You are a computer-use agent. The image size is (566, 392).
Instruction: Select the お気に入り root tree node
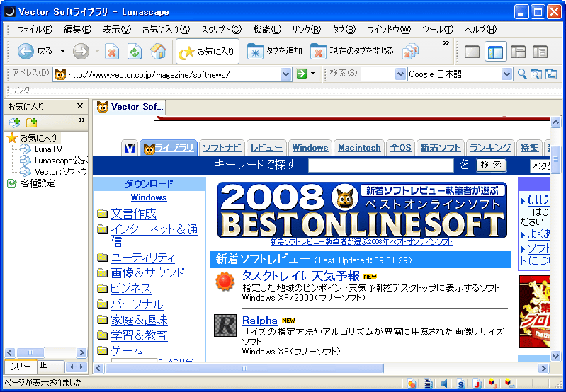point(39,137)
